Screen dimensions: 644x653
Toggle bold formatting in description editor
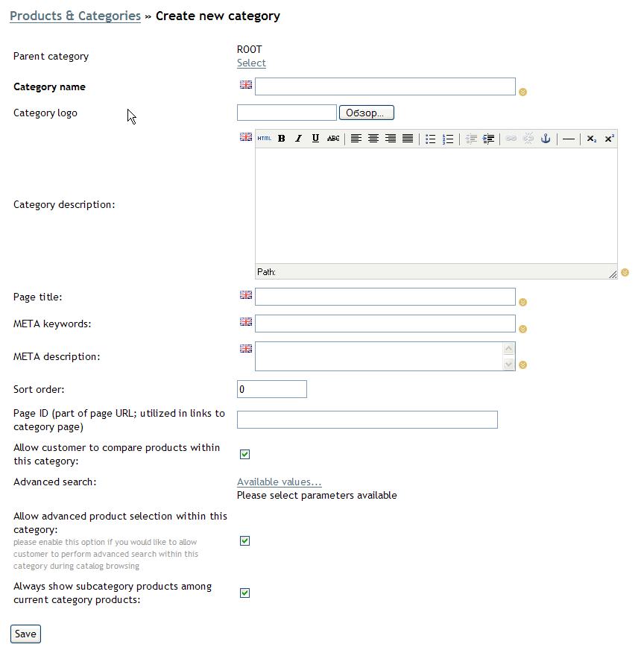point(282,139)
